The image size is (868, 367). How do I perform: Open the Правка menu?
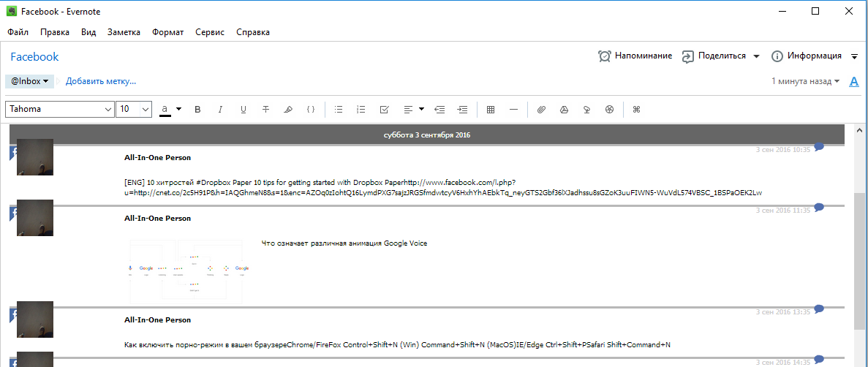[55, 32]
